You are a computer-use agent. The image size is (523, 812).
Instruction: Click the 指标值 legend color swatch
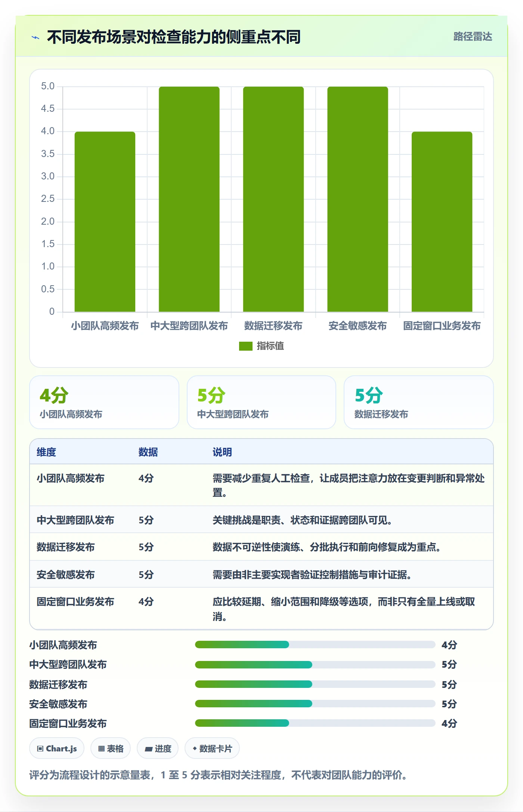coord(246,346)
